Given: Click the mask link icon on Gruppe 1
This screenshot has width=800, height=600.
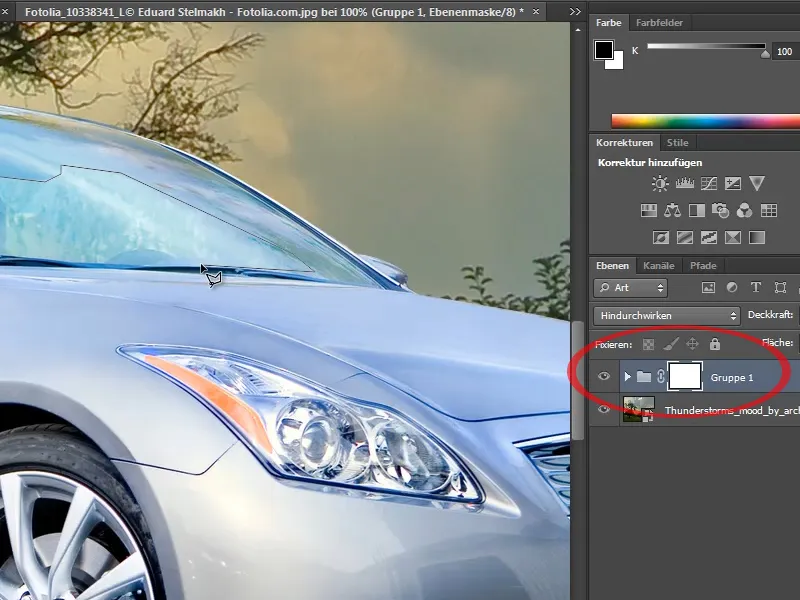Looking at the screenshot, I should coord(661,377).
